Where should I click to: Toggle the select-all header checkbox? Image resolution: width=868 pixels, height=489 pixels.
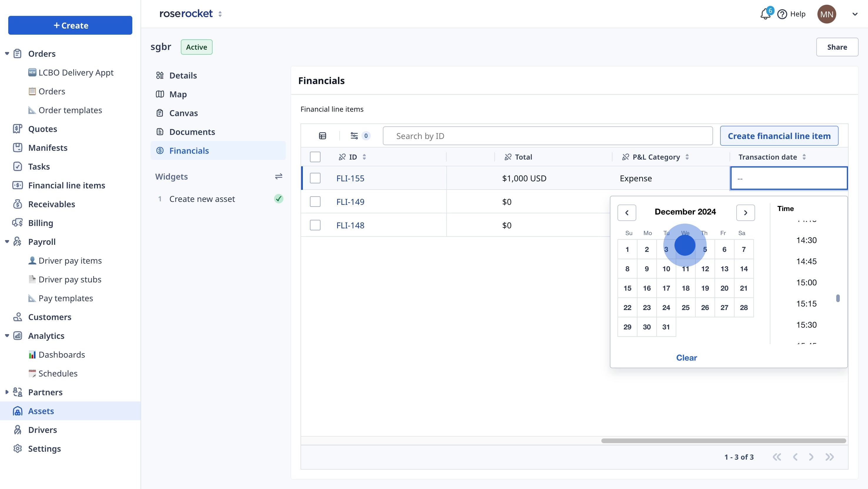pos(315,157)
